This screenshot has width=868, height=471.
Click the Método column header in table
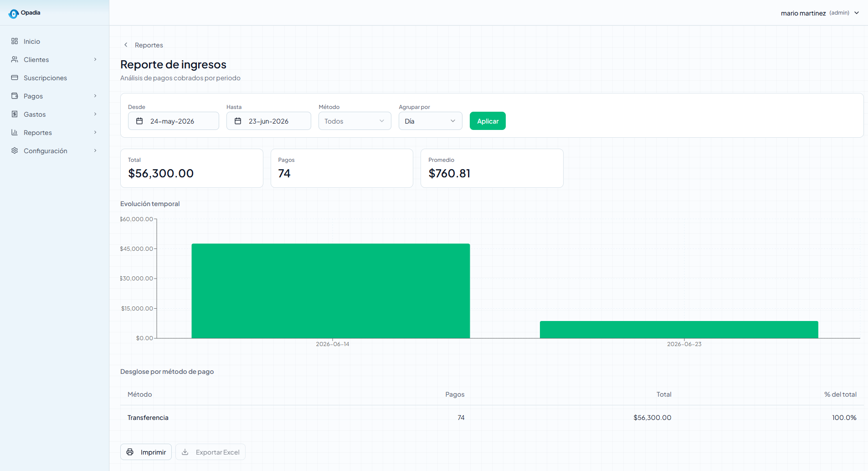tap(140, 394)
